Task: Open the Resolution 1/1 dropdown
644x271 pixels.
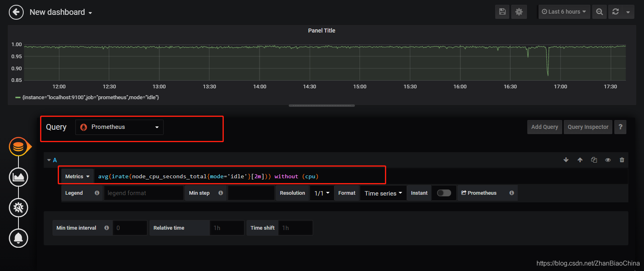Action: (x=322, y=193)
